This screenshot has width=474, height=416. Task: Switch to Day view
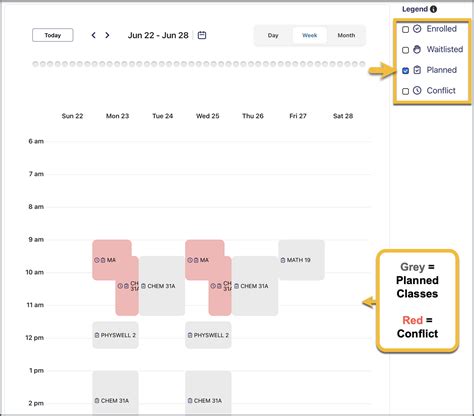[x=273, y=35]
